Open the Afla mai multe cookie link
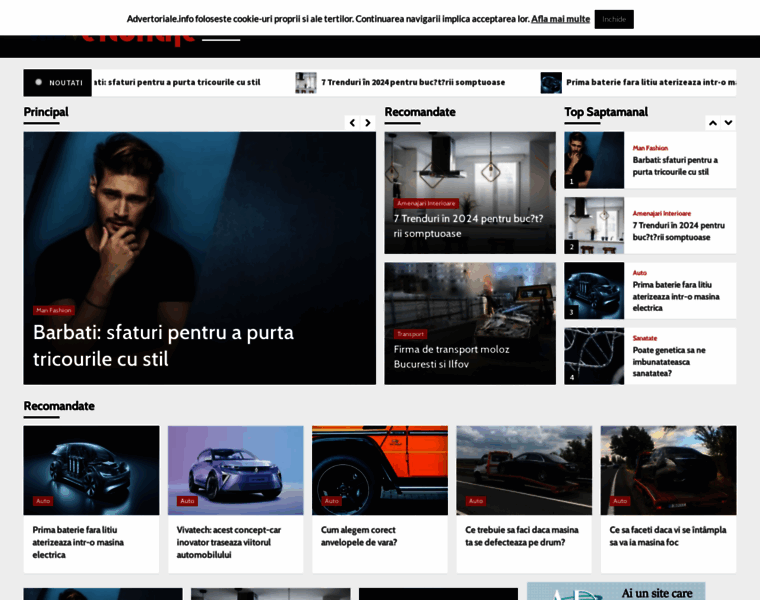This screenshot has height=600, width=760. pos(560,19)
